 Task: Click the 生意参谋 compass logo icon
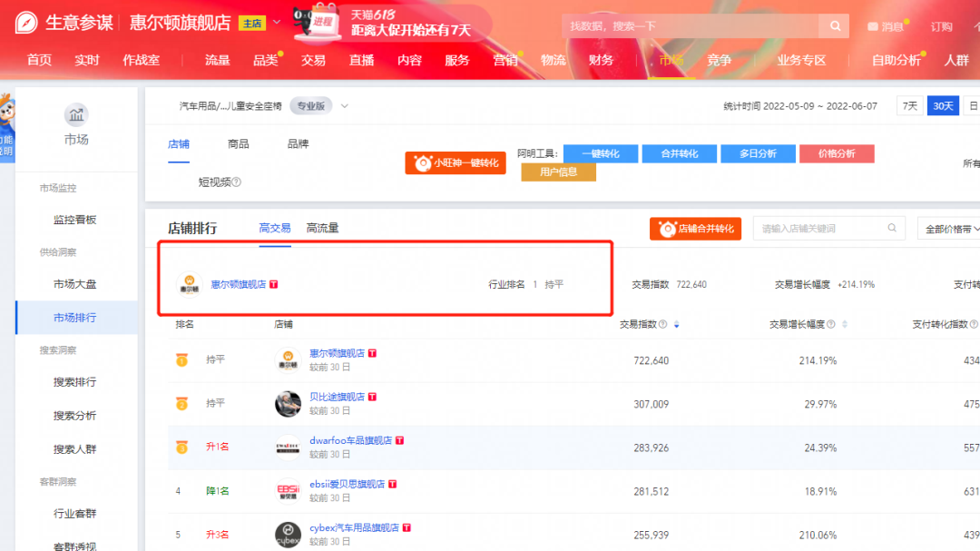coord(26,23)
